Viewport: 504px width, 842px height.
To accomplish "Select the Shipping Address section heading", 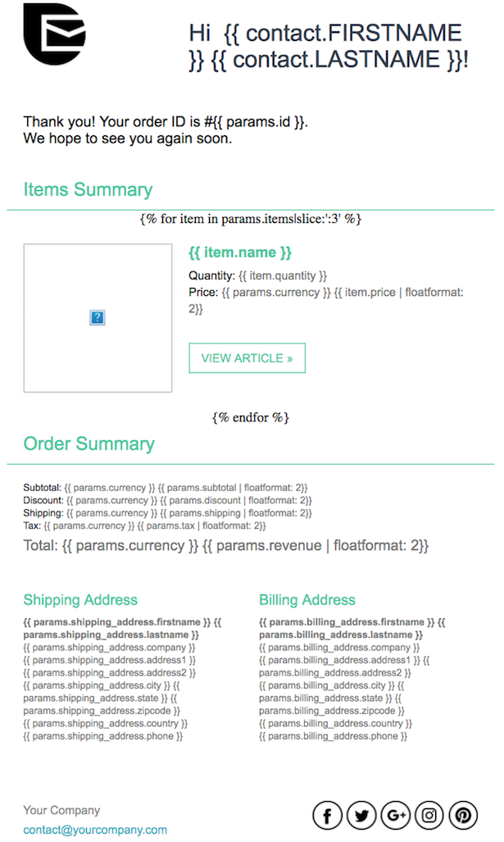I will pyautogui.click(x=79, y=600).
